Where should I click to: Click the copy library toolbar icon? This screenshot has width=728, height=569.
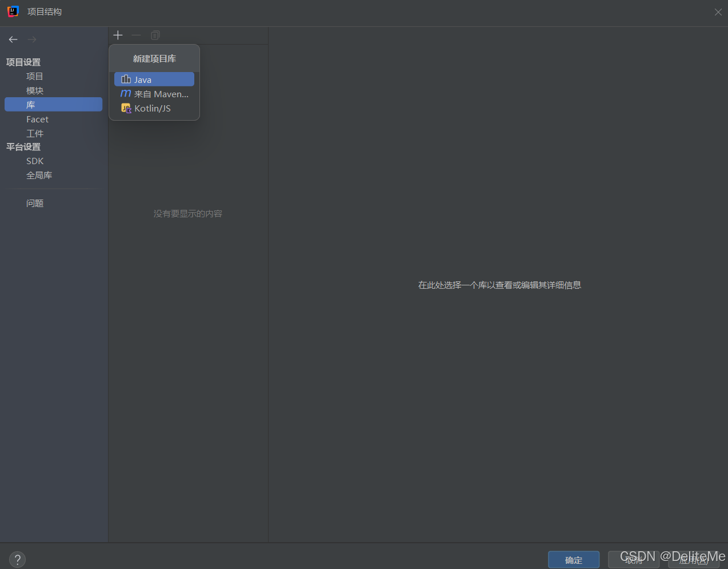pos(155,35)
